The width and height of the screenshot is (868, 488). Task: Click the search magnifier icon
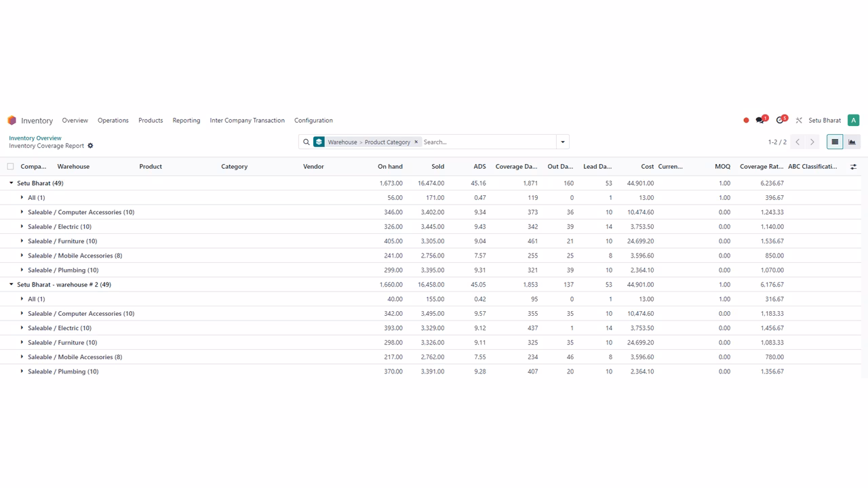pos(307,142)
